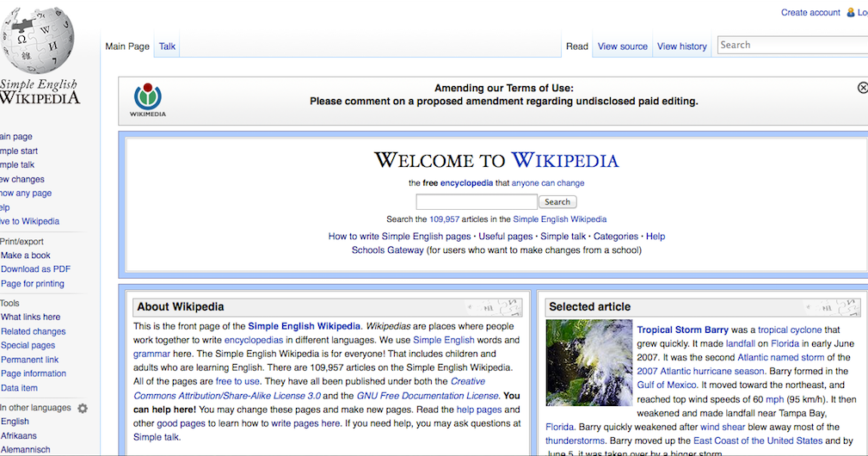Click Create account link
The width and height of the screenshot is (868, 456).
tap(810, 12)
